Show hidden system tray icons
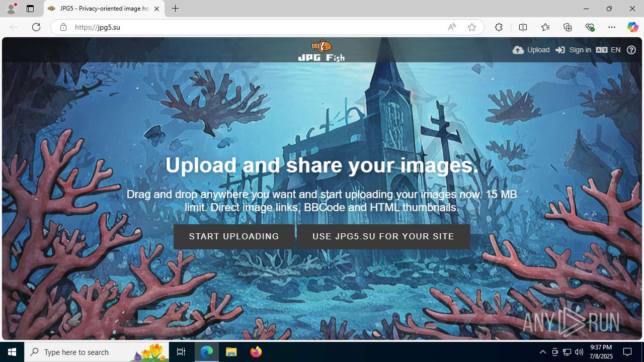Viewport: 644px width, 362px height. (x=543, y=352)
